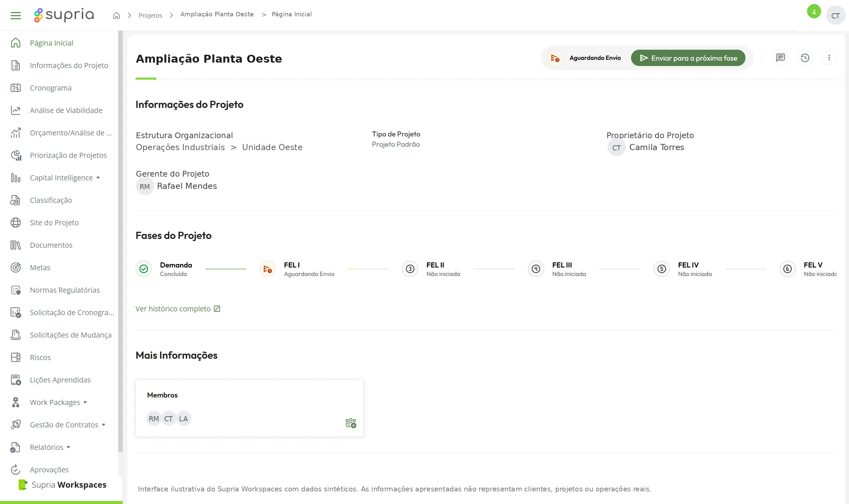This screenshot has width=849, height=504.
Task: Click the Camila Torres owner name
Action: (x=657, y=147)
